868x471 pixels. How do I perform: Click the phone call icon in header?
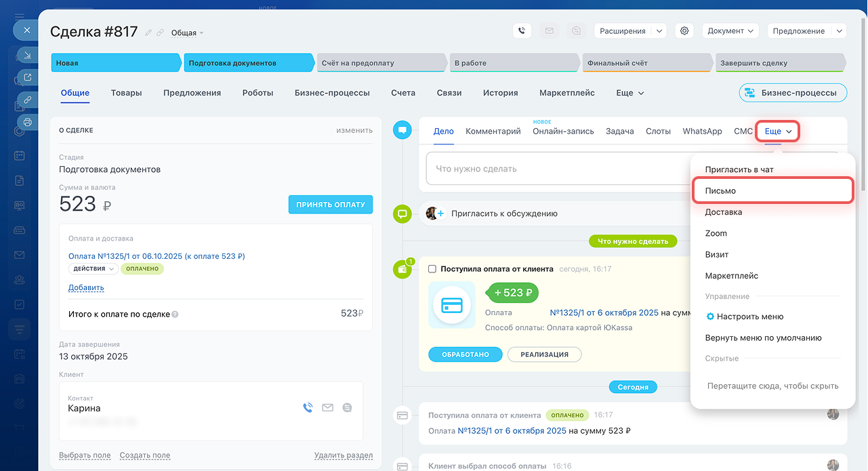pos(522,31)
